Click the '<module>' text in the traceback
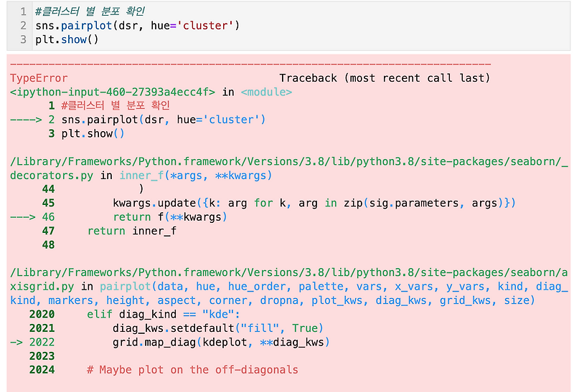Screen dimensions: 574x392 266,92
